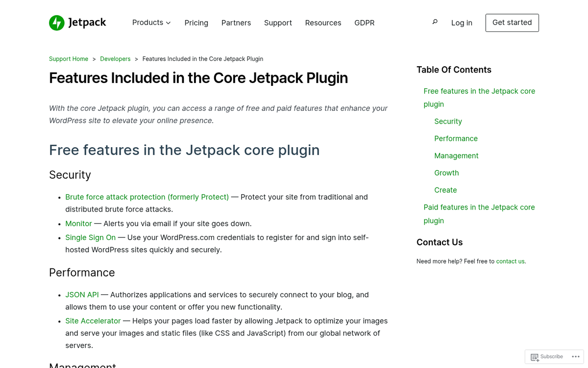The height and width of the screenshot is (368, 588).
Task: Click the Get started button
Action: pyautogui.click(x=512, y=23)
